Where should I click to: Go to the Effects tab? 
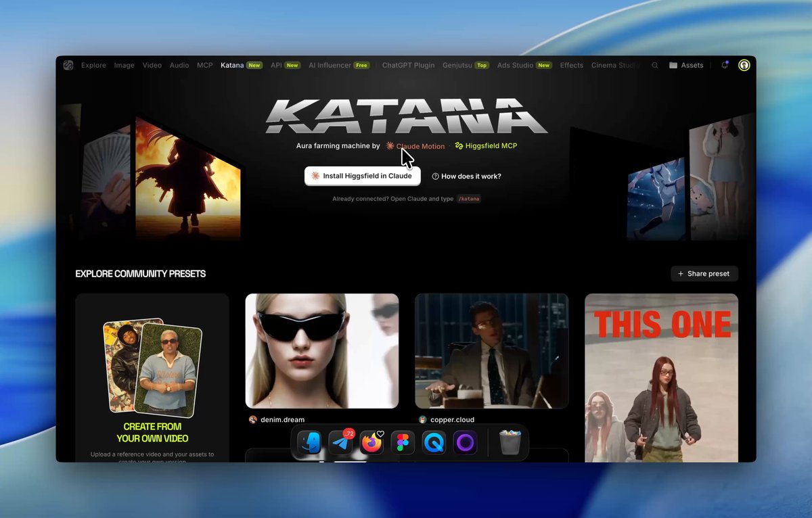(572, 66)
